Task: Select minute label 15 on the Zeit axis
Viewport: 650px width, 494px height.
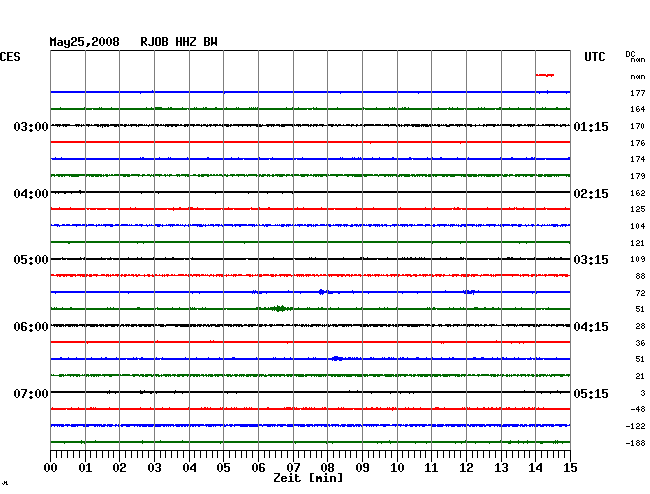Action: (570, 468)
